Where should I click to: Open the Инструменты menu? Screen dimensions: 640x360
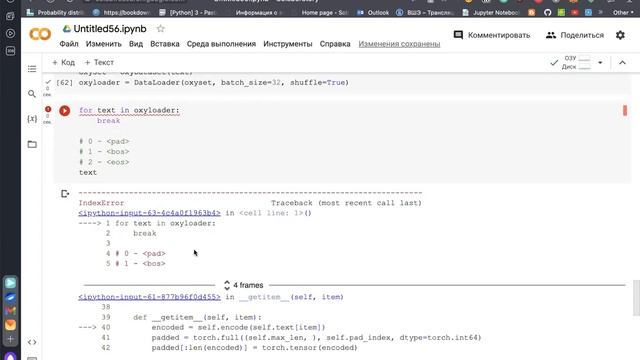(x=288, y=44)
